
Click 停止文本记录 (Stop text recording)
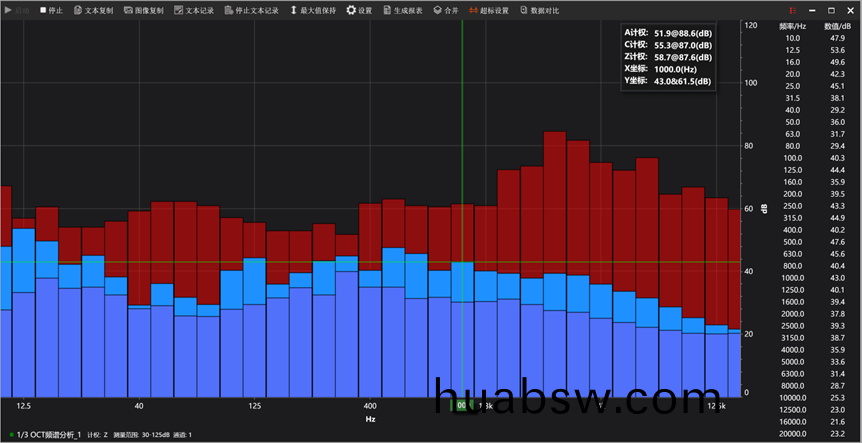click(x=251, y=10)
